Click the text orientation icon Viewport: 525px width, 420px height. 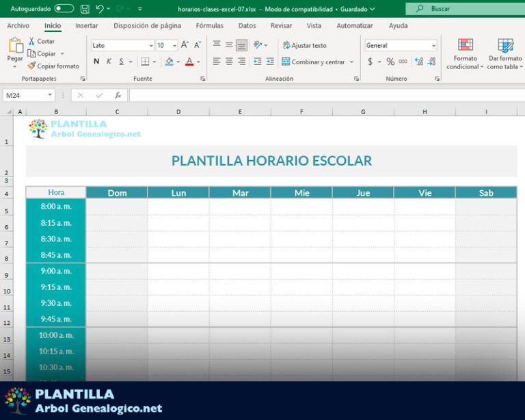(x=258, y=44)
